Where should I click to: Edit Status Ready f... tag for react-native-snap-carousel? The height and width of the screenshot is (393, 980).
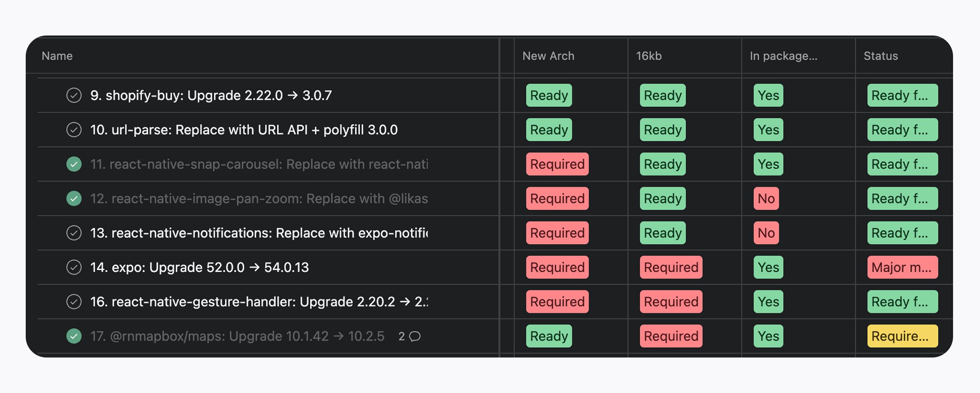tap(903, 164)
